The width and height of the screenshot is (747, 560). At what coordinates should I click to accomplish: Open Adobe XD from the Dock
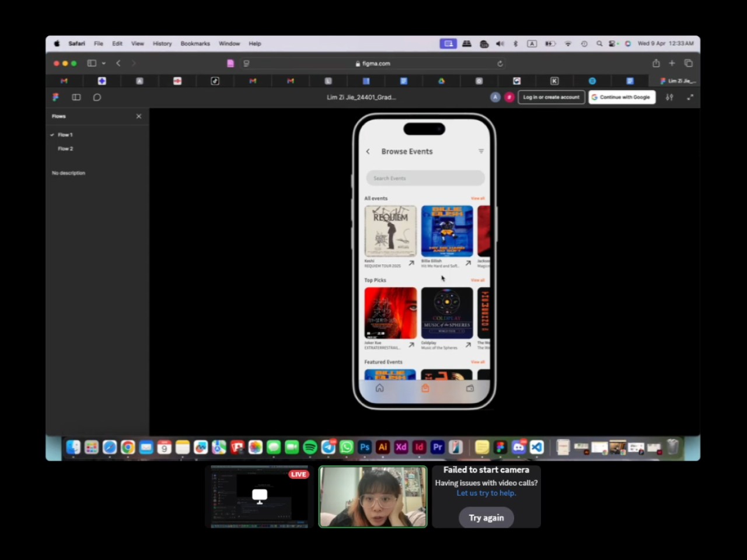point(401,447)
